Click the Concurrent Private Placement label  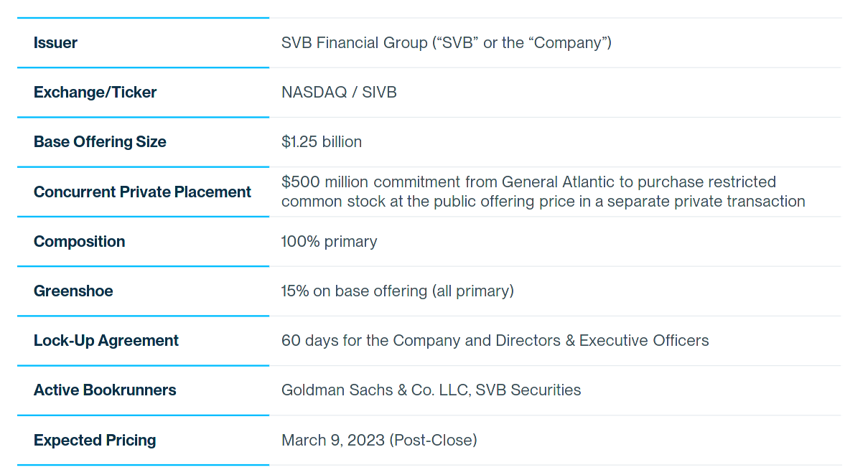(x=142, y=192)
